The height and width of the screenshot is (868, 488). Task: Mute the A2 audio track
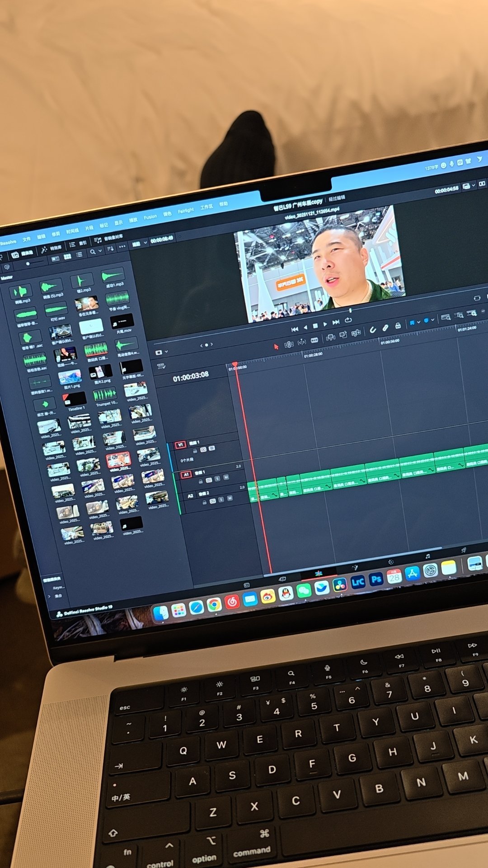coord(230,498)
